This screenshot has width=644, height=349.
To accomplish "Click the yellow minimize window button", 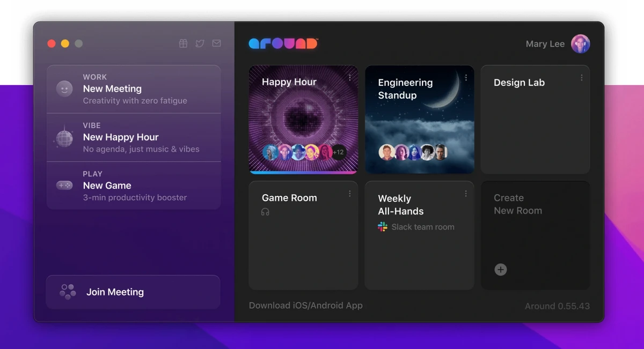I will point(65,43).
